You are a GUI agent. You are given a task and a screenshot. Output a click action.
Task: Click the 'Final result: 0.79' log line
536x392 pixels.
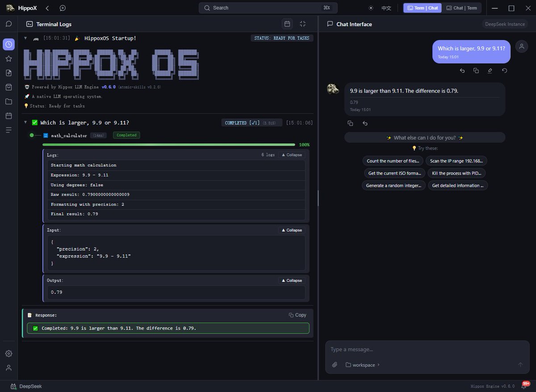tap(176, 214)
